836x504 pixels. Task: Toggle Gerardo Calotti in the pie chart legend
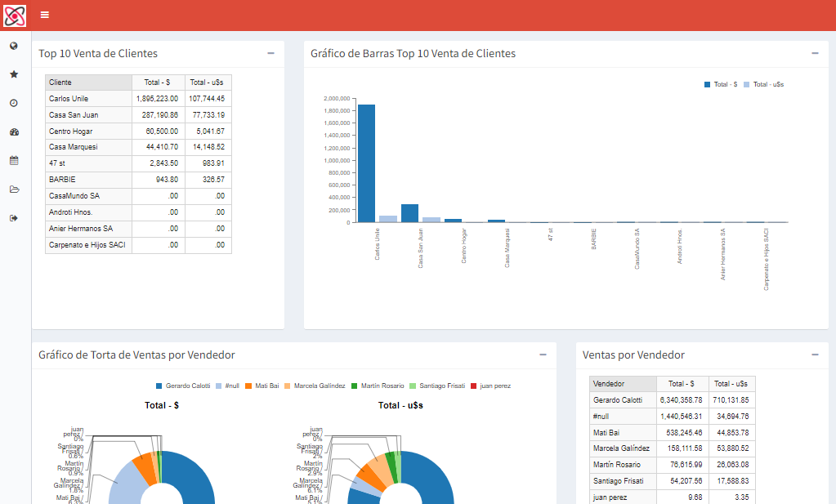coord(183,386)
